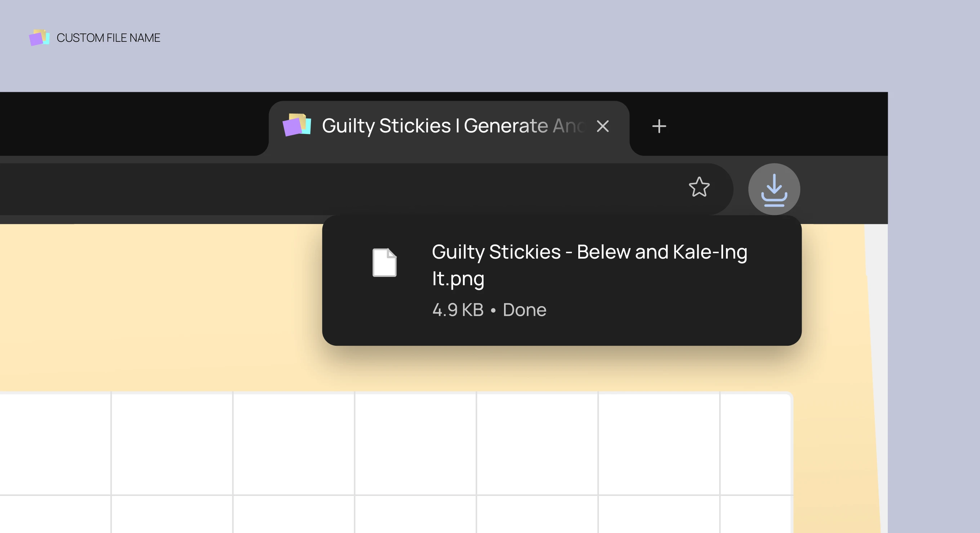Screen dimensions: 980x533
Task: Click the Done status in the download notification
Action: tap(524, 309)
